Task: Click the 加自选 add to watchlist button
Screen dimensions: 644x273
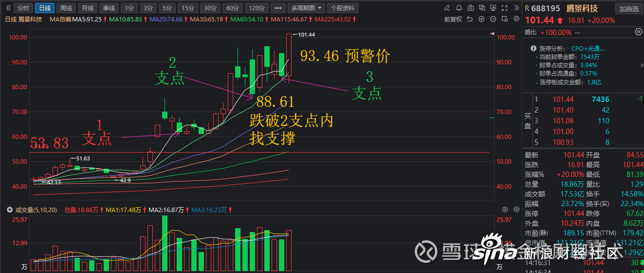Action: pos(629,9)
